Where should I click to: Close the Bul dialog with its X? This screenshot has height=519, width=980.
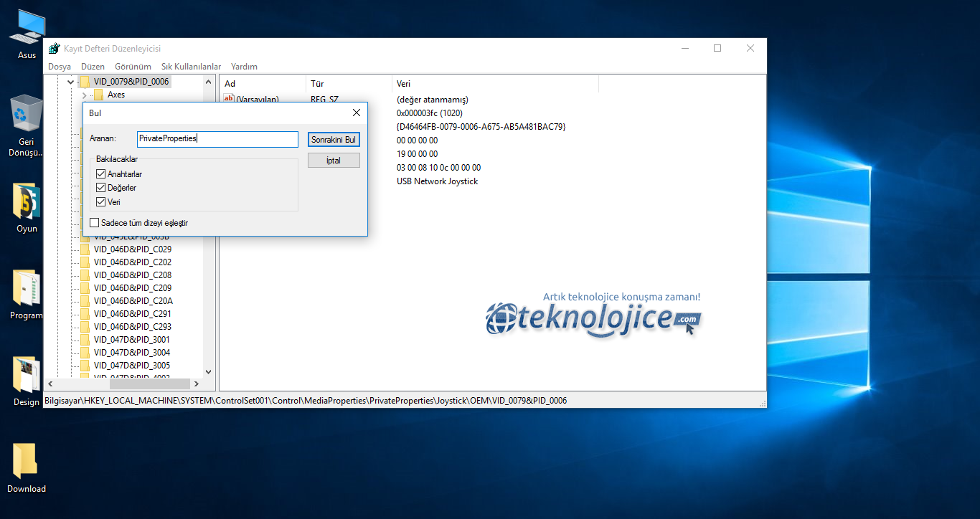tap(357, 113)
